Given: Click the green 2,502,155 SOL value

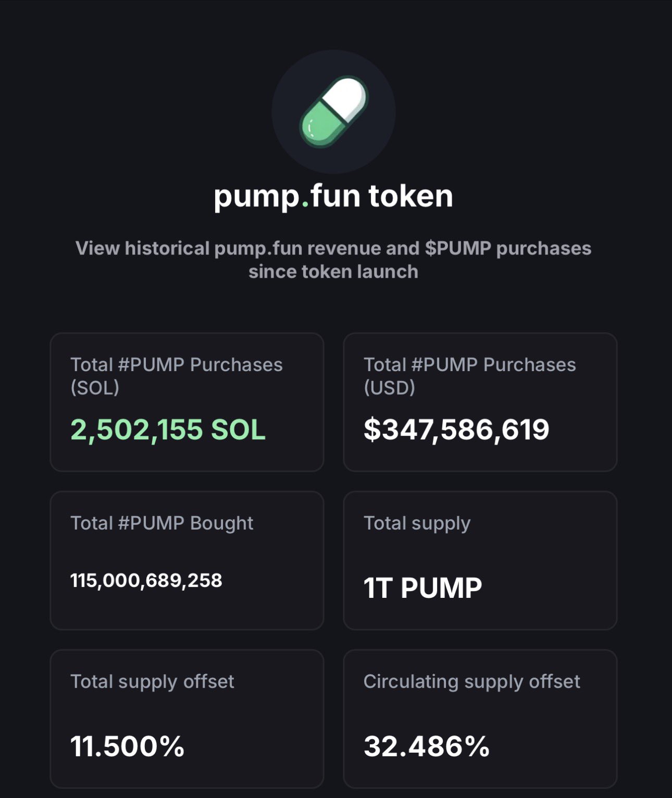Looking at the screenshot, I should [x=168, y=429].
